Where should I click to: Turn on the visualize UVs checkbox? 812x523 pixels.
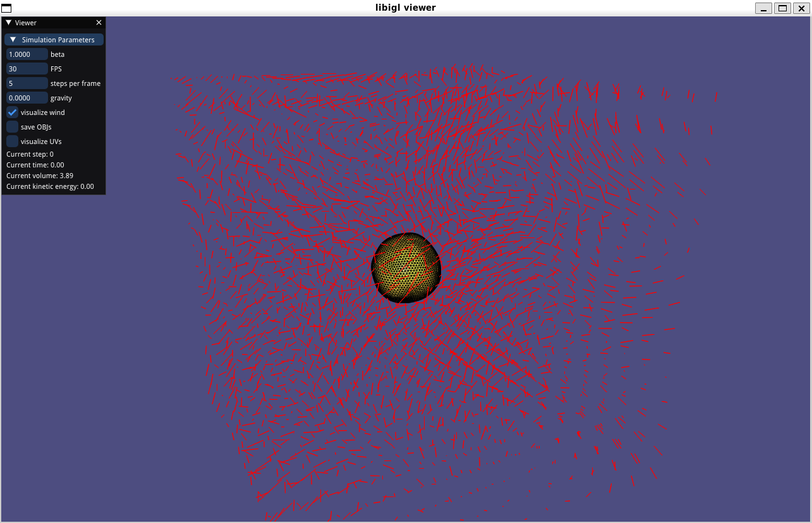(12, 141)
